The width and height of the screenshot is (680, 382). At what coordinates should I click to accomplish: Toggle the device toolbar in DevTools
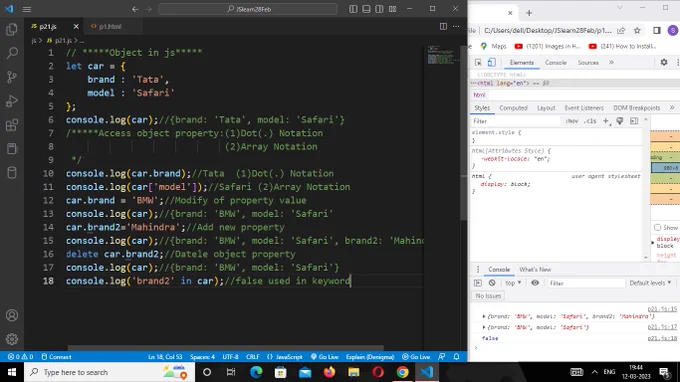click(x=491, y=62)
